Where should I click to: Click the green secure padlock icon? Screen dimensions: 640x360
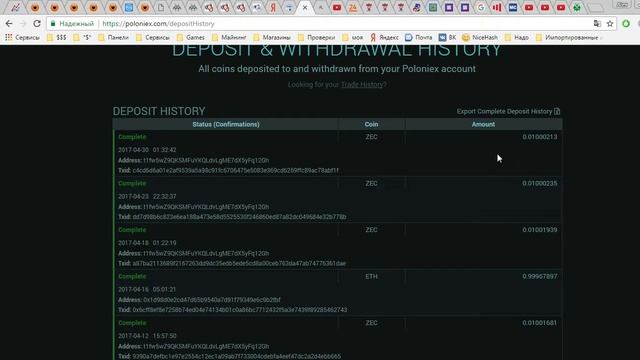[53, 24]
